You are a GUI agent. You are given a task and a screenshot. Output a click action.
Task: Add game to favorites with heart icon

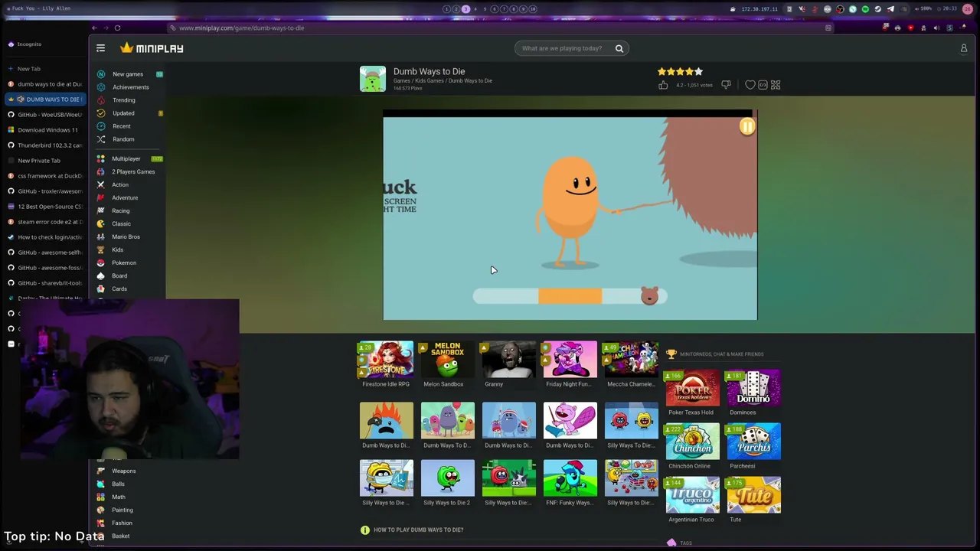coord(750,85)
